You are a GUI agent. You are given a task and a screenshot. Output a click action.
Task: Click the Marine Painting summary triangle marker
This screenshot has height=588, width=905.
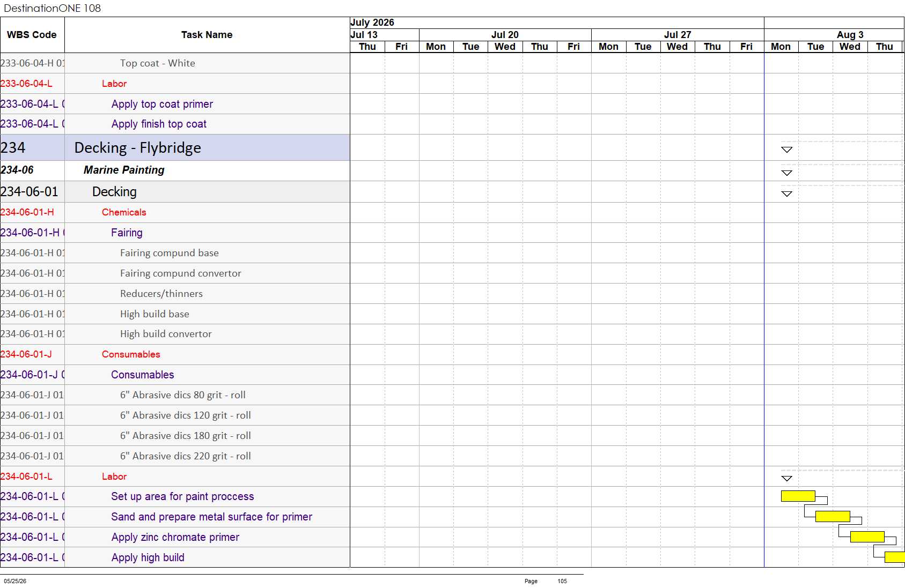[x=786, y=173]
